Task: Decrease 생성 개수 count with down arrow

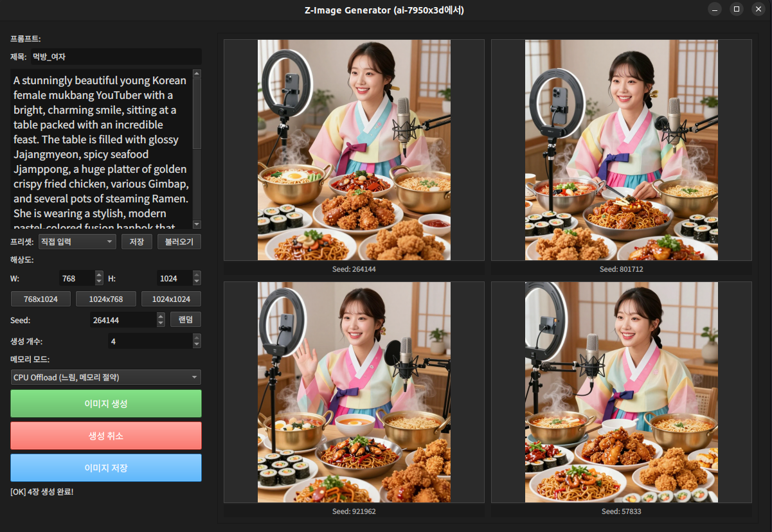Action: coord(197,344)
